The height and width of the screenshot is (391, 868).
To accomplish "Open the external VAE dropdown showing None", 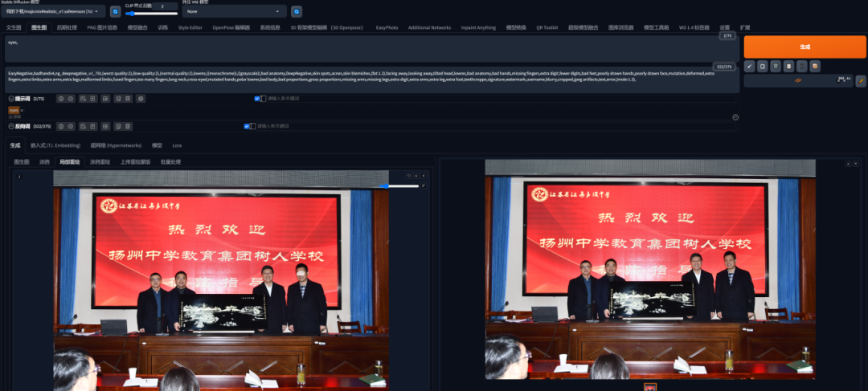I will pos(235,11).
